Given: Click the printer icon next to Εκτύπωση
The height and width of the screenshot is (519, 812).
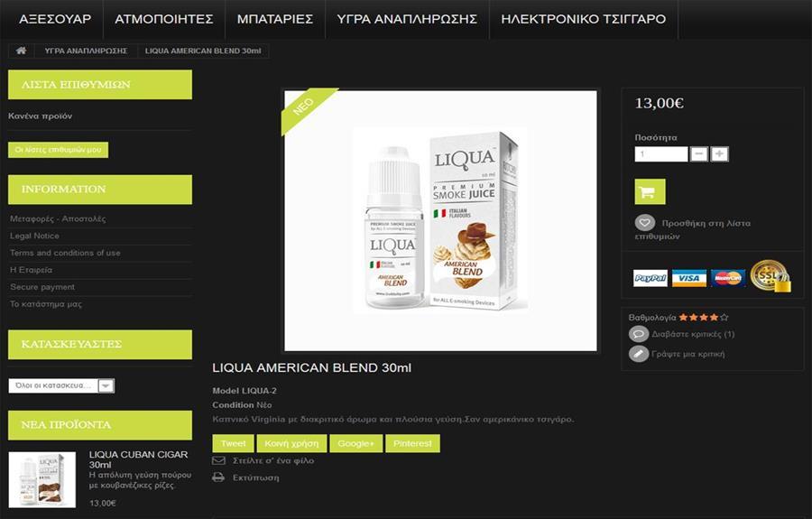Looking at the screenshot, I should click(x=218, y=477).
